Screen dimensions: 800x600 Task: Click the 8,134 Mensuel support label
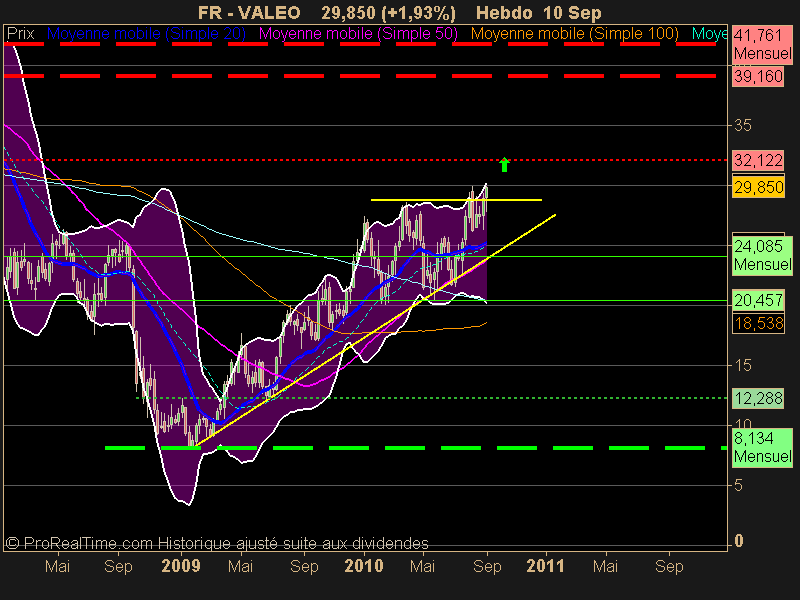762,447
